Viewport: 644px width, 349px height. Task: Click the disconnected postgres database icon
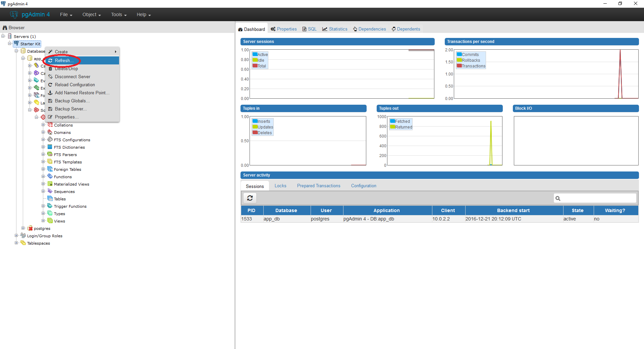point(30,228)
